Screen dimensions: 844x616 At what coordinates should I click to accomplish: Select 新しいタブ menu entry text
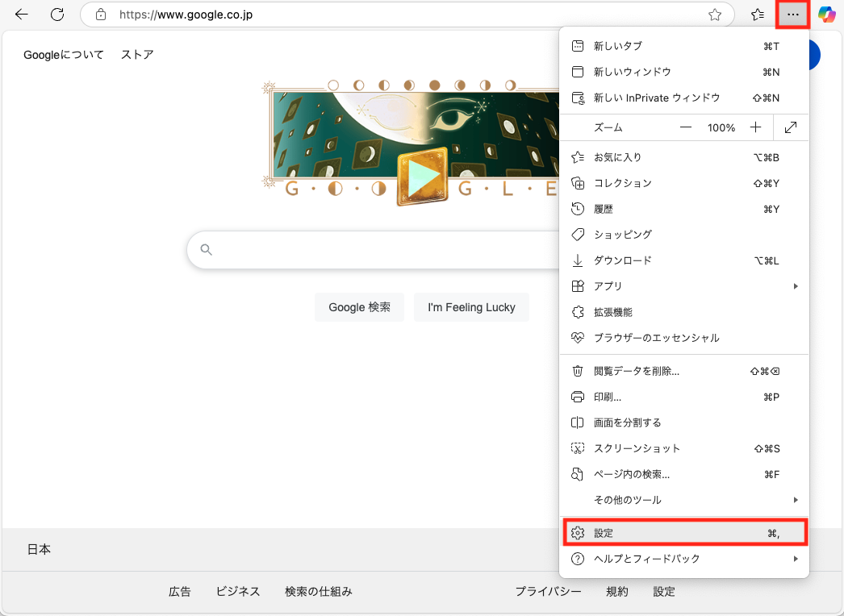[x=618, y=46]
